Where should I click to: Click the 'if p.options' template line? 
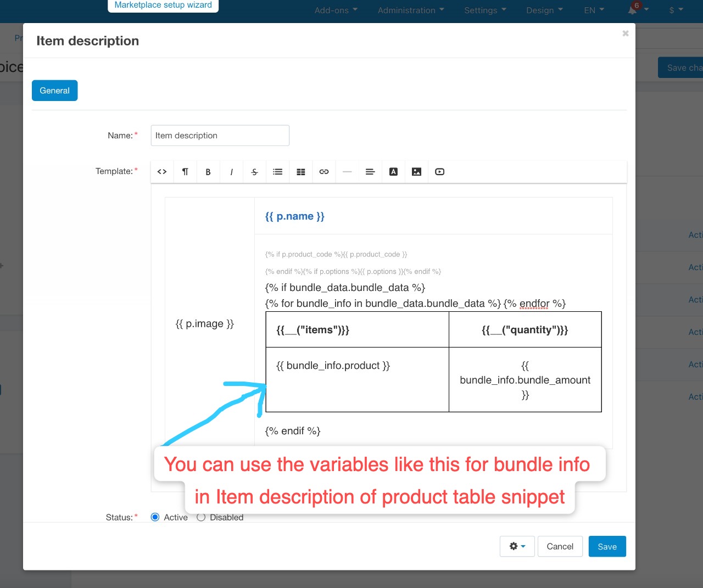353,271
